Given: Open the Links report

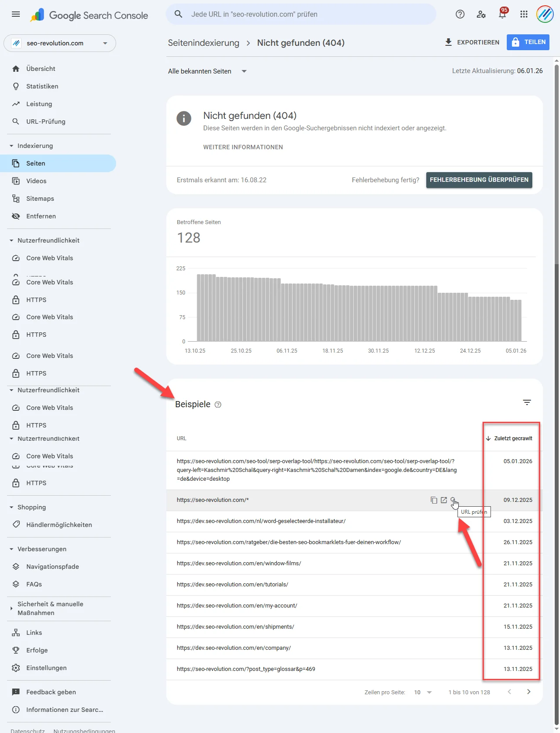Looking at the screenshot, I should [x=34, y=633].
